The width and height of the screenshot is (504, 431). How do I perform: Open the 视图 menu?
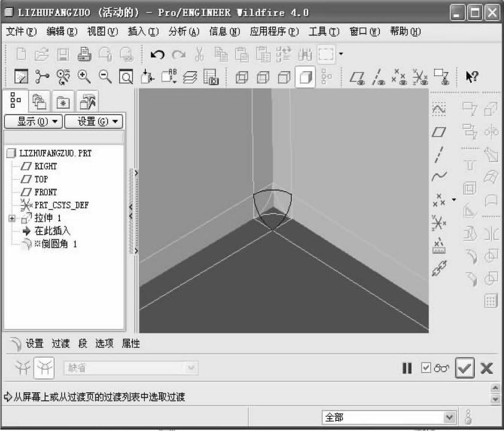(x=102, y=31)
